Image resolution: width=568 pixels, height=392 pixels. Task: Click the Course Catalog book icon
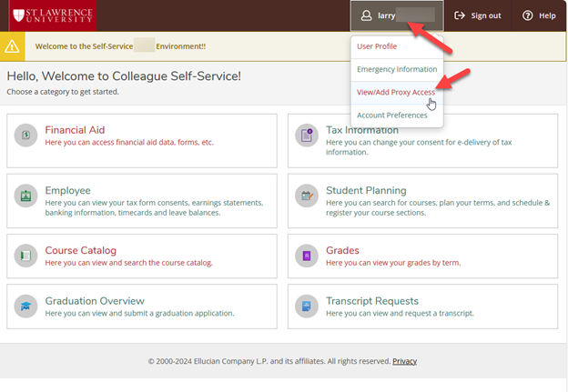26,256
